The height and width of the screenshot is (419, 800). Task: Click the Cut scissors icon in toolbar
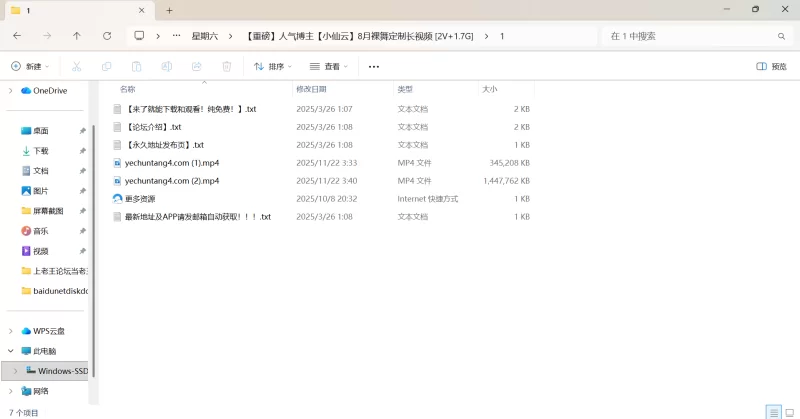click(x=76, y=67)
